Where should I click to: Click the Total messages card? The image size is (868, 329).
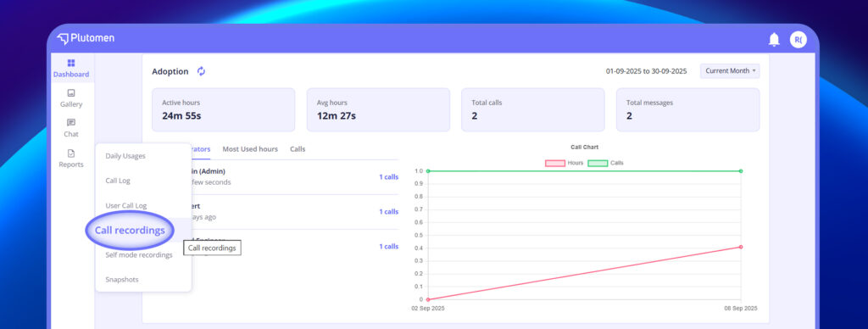tap(687, 109)
